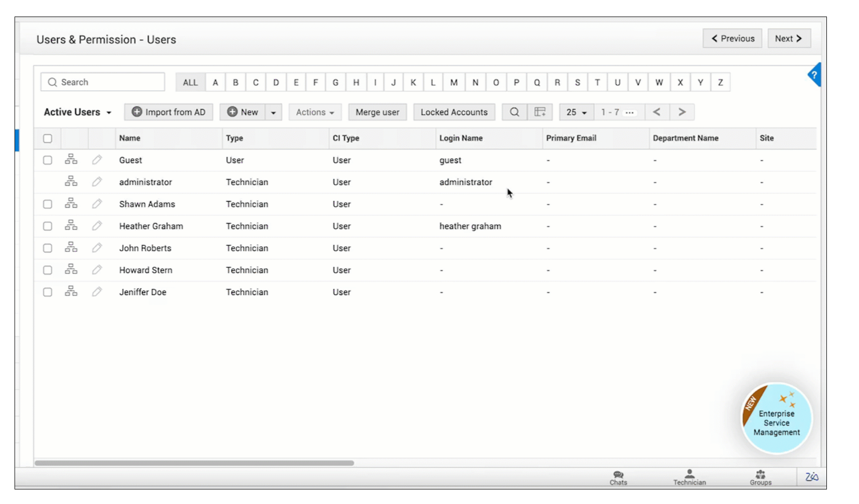859x504 pixels.
Task: Open the dropdown arrow beside New
Action: click(273, 112)
